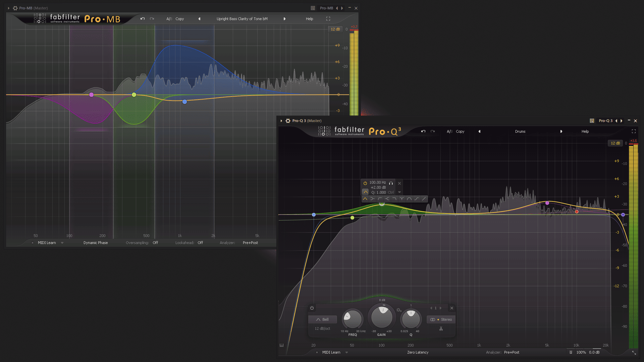Open the preset grid icon in Pro-MB title bar
The width and height of the screenshot is (644, 362).
pyautogui.click(x=313, y=8)
